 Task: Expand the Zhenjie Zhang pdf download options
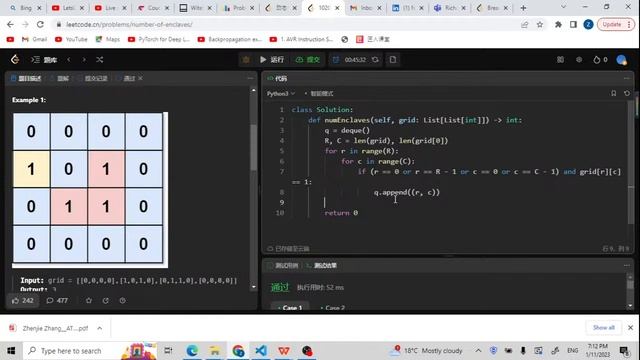click(100, 328)
